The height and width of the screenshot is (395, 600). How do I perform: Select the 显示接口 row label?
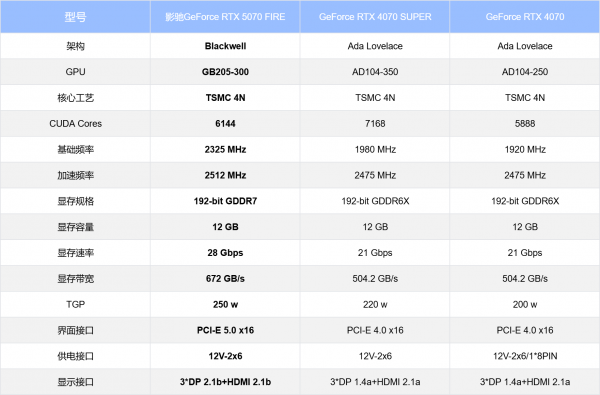tap(75, 382)
